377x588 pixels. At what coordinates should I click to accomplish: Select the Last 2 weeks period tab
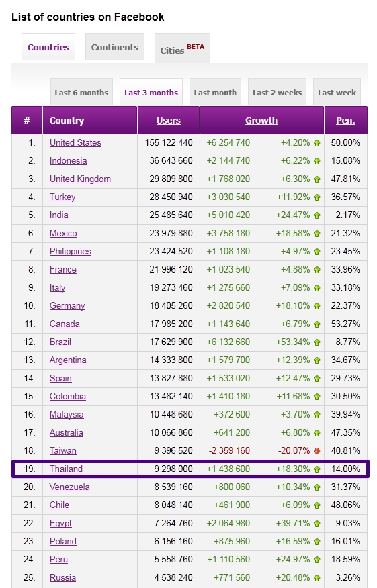coord(277,92)
